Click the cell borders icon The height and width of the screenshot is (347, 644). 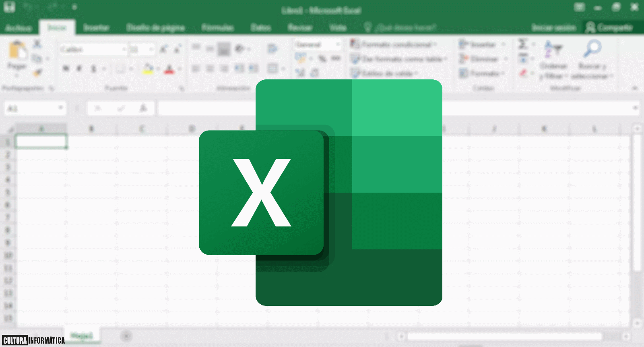pos(120,69)
